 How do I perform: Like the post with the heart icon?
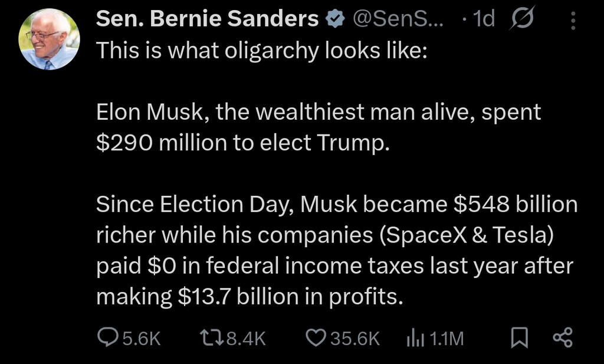(x=316, y=337)
